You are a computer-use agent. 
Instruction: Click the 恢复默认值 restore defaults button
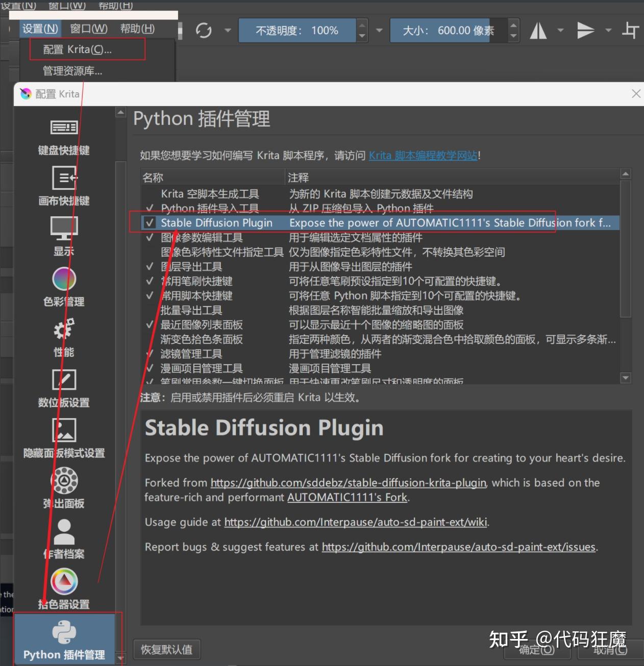click(x=166, y=650)
